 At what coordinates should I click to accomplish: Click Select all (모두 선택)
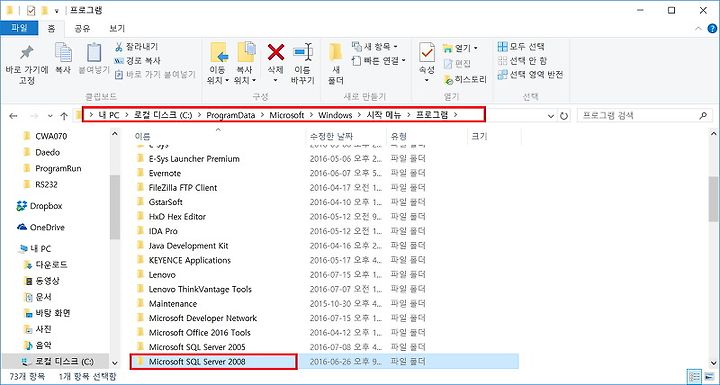tap(521, 46)
